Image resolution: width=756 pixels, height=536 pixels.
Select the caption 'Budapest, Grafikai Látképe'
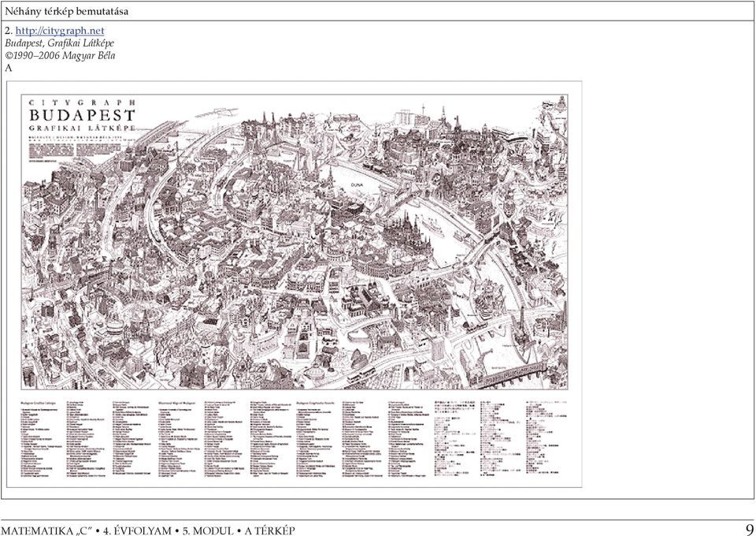(x=59, y=43)
